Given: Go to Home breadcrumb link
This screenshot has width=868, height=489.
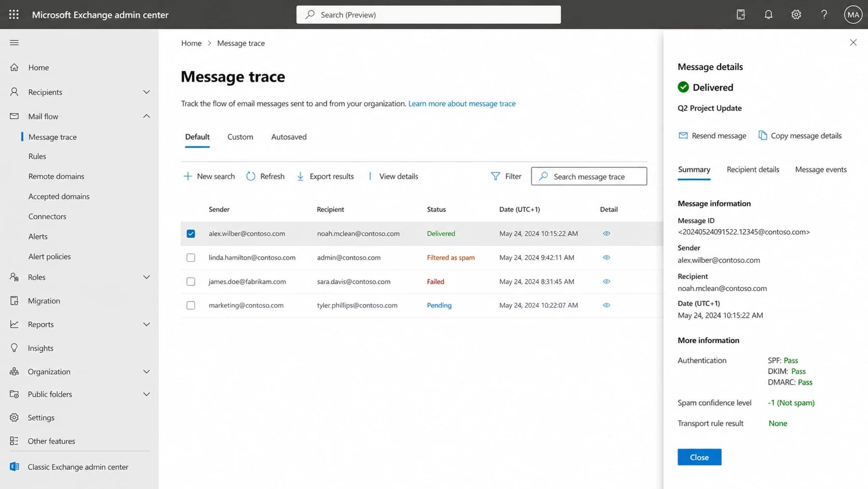Looking at the screenshot, I should pos(191,43).
